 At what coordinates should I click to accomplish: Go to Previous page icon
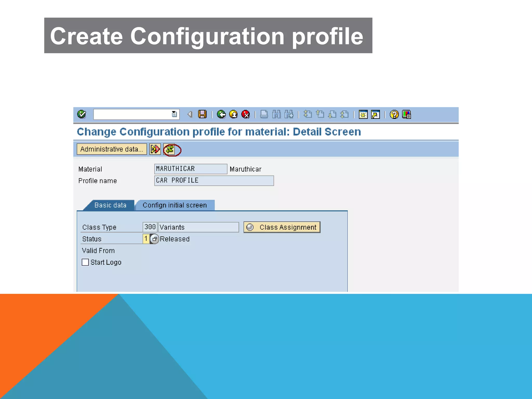click(x=320, y=114)
